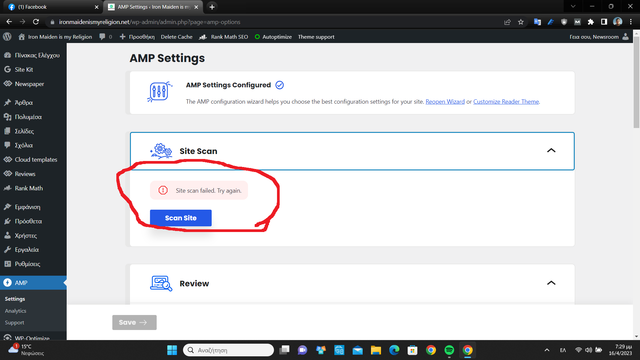The width and height of the screenshot is (640, 360).
Task: Open a new browser tab
Action: [x=212, y=7]
